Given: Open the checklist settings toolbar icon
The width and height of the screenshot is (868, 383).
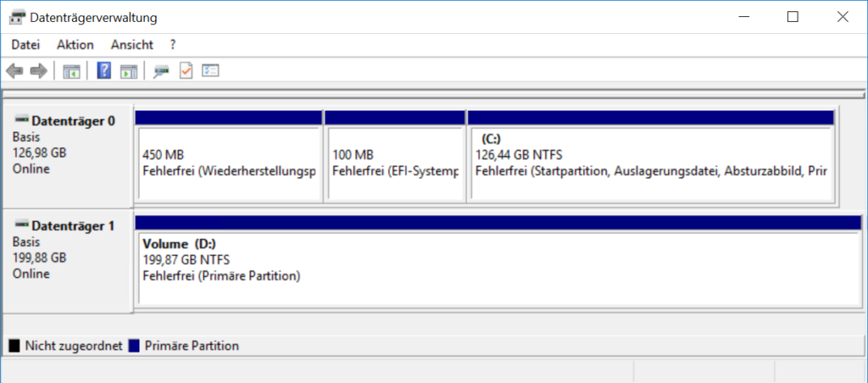Looking at the screenshot, I should pos(209,71).
